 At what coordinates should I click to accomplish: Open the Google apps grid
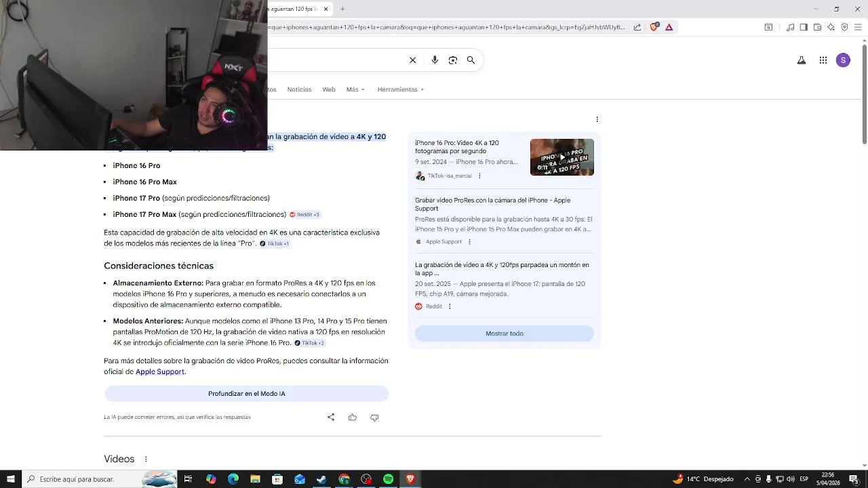tap(823, 60)
